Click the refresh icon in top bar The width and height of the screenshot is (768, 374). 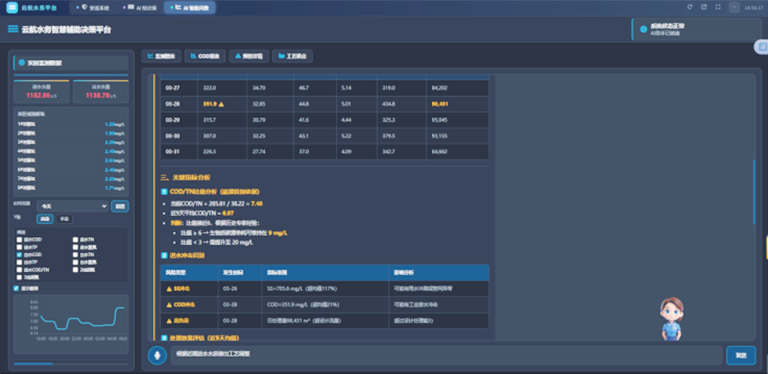[x=690, y=7]
